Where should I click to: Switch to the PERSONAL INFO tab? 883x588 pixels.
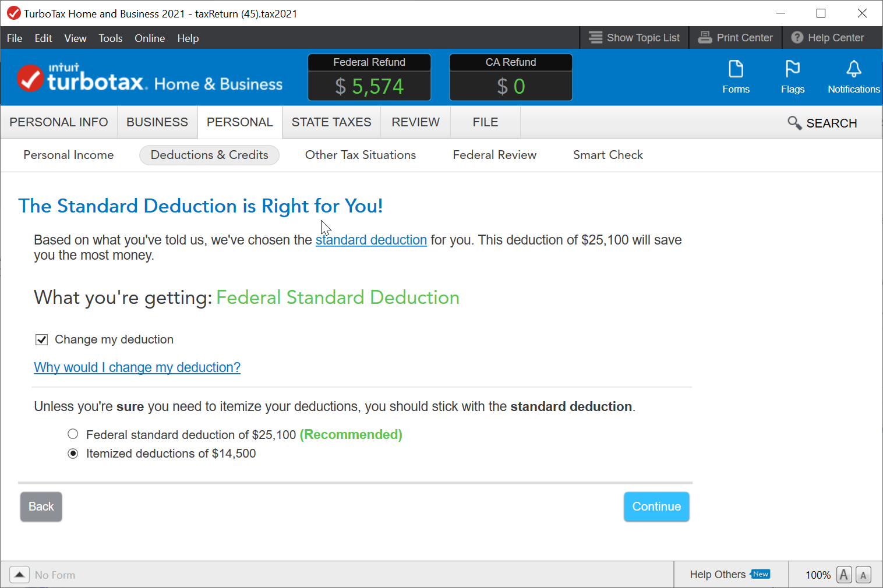[x=59, y=122]
